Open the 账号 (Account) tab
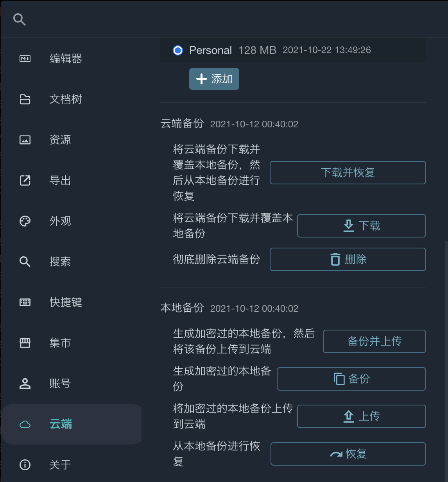The width and height of the screenshot is (448, 482). (60, 384)
